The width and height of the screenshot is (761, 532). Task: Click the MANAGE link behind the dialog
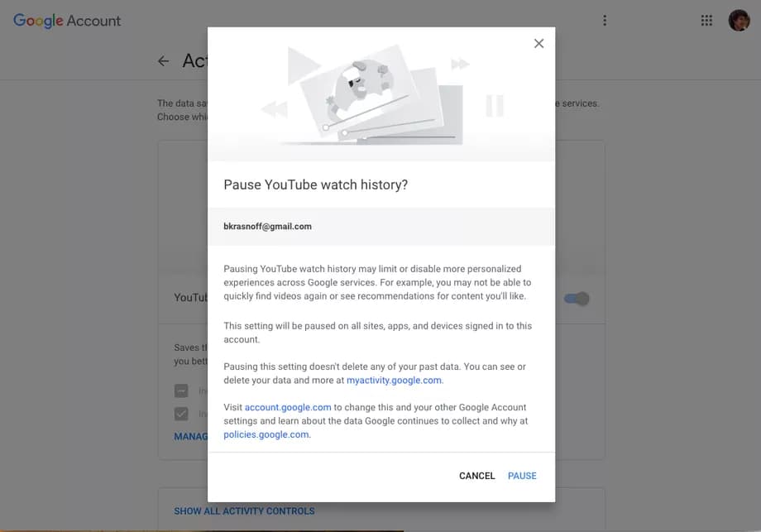click(x=191, y=436)
